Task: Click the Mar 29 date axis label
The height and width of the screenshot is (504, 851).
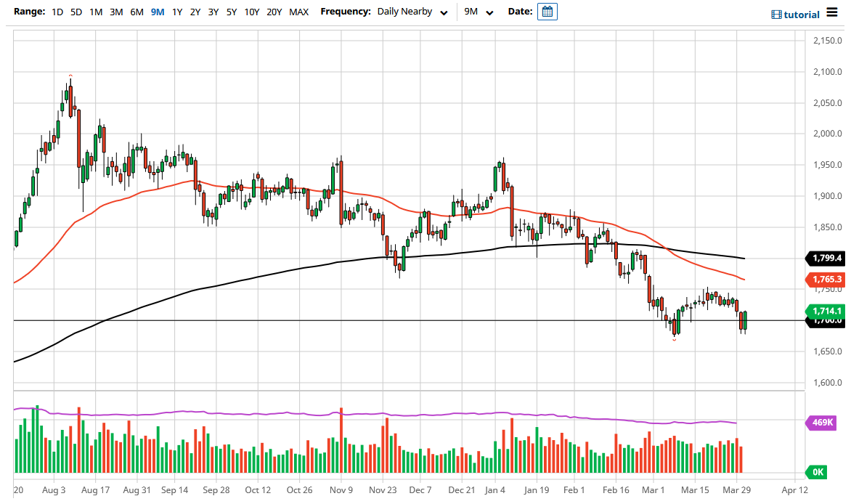Action: pyautogui.click(x=736, y=490)
